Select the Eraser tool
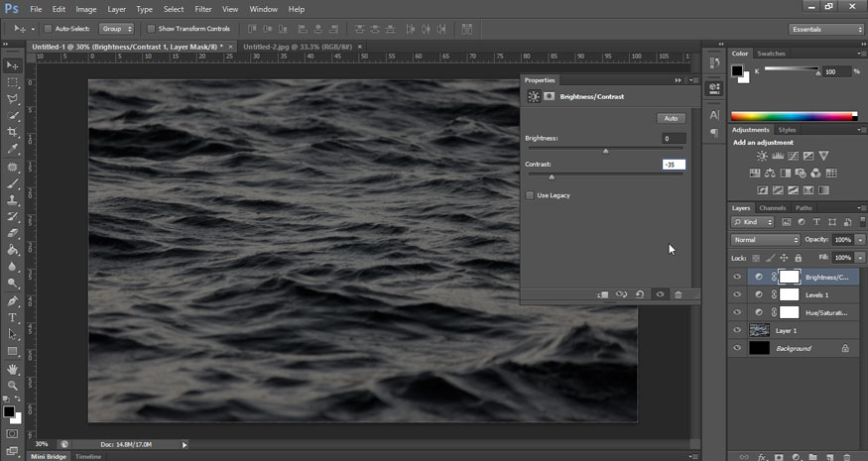868x461 pixels. [x=12, y=234]
